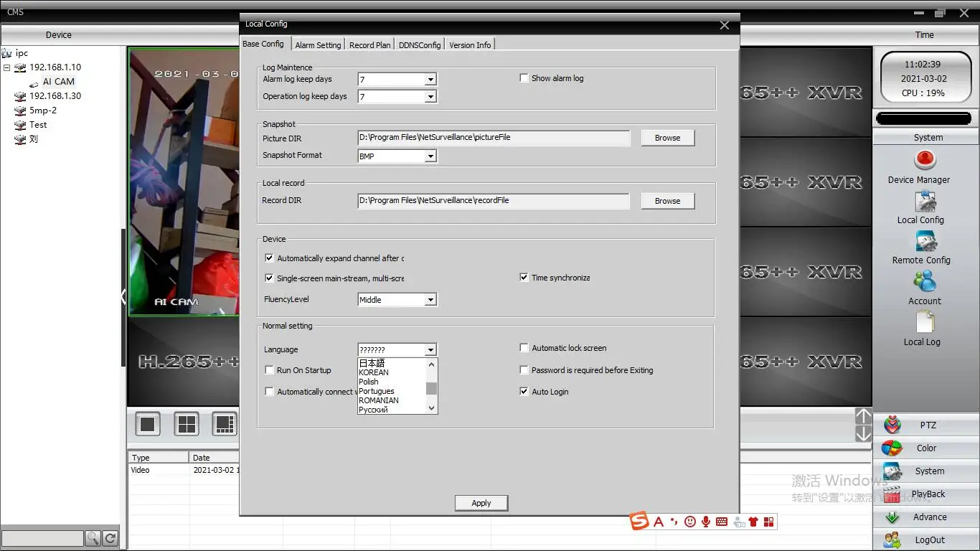Switch to the Record Plan tab
980x551 pixels.
tap(370, 44)
